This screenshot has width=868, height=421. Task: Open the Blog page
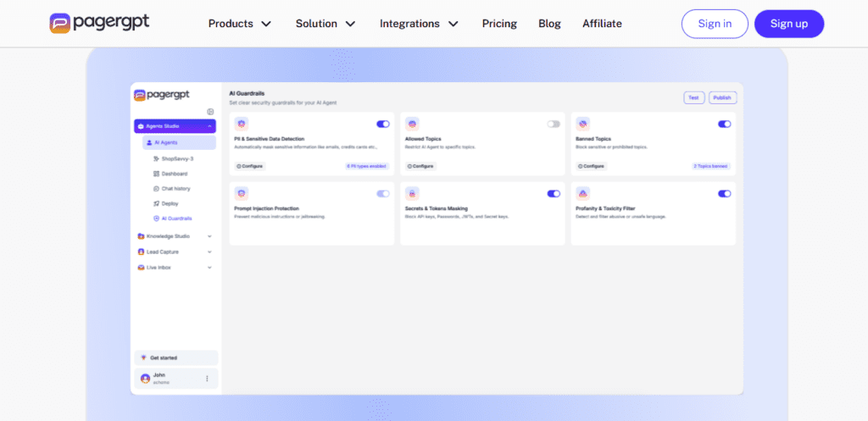549,24
